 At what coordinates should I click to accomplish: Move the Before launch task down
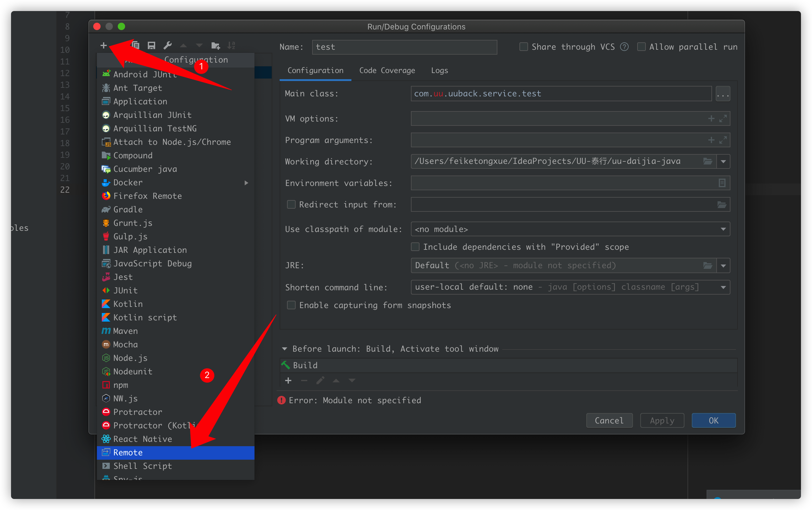pos(352,381)
